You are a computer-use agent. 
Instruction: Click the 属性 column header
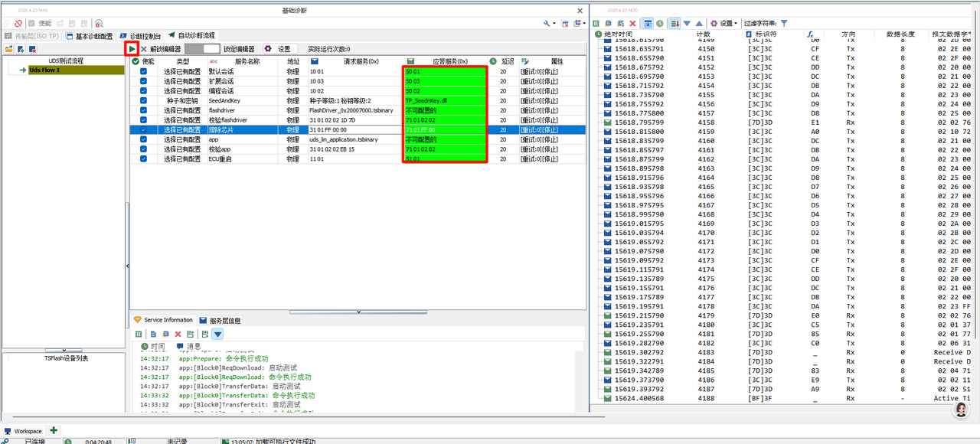coord(552,61)
